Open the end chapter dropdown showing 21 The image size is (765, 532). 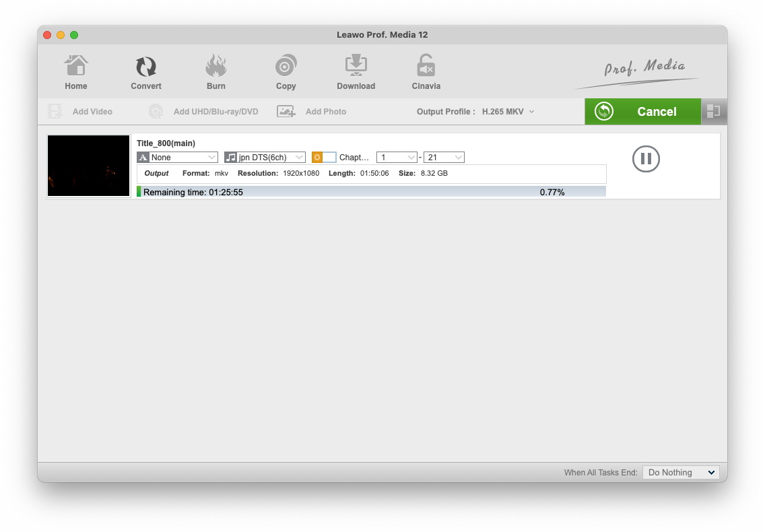point(444,157)
